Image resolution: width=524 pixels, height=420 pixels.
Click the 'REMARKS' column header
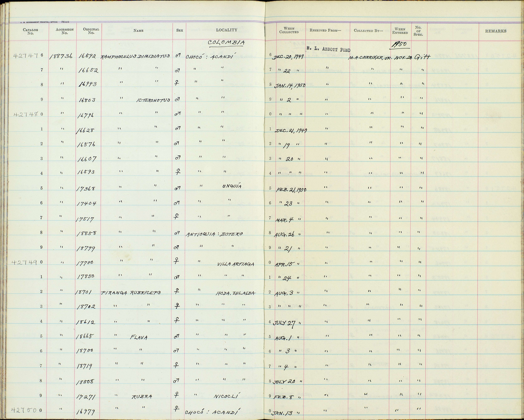[x=496, y=31]
